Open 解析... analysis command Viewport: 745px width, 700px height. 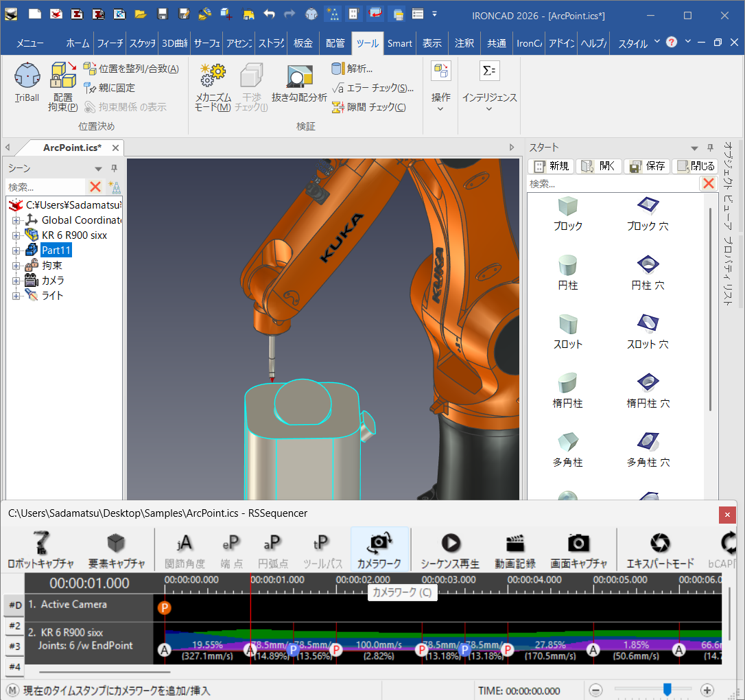tap(352, 69)
